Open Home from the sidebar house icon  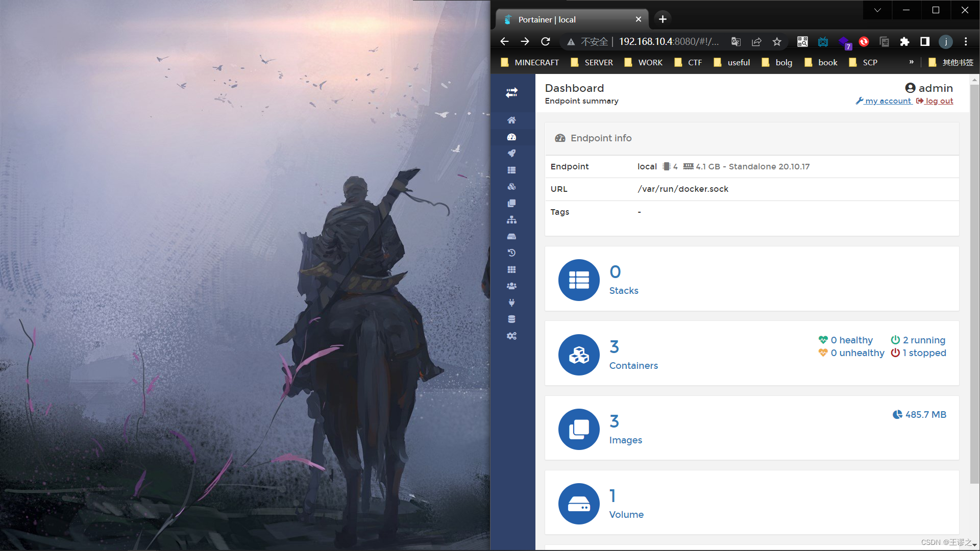(511, 120)
